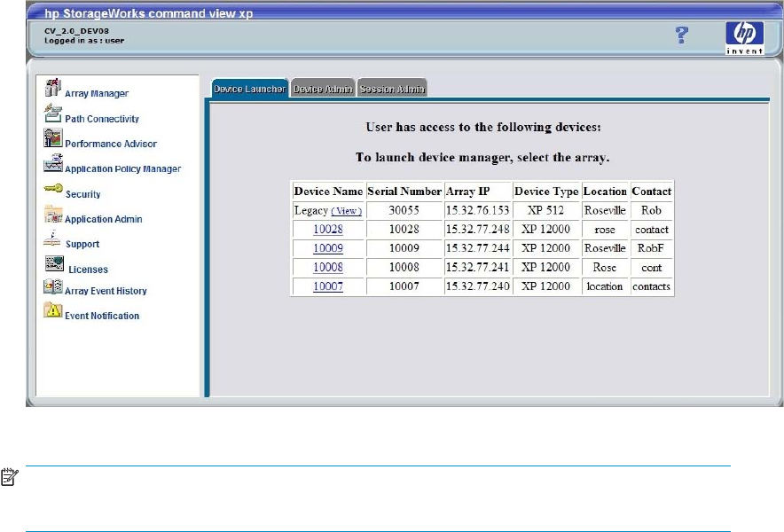Image resolution: width=784 pixels, height=532 pixels.
Task: Click the Array Event History icon
Action: tap(52, 287)
